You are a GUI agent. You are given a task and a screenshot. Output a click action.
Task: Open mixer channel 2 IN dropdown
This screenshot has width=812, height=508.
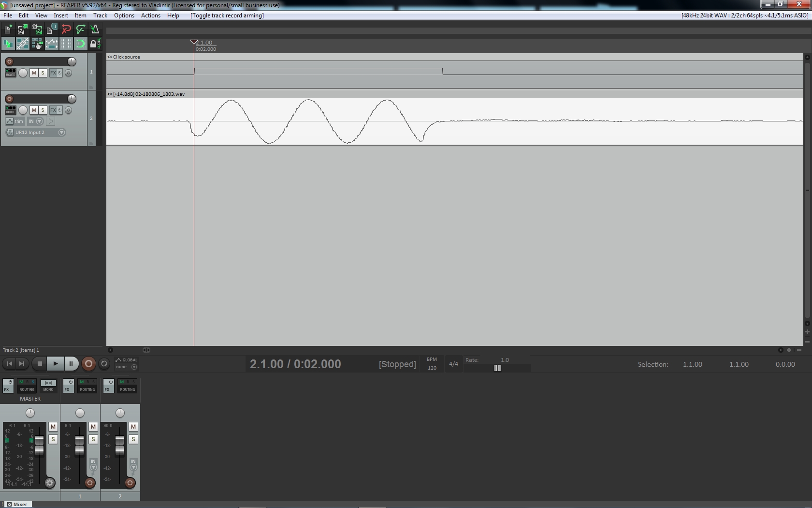(133, 464)
